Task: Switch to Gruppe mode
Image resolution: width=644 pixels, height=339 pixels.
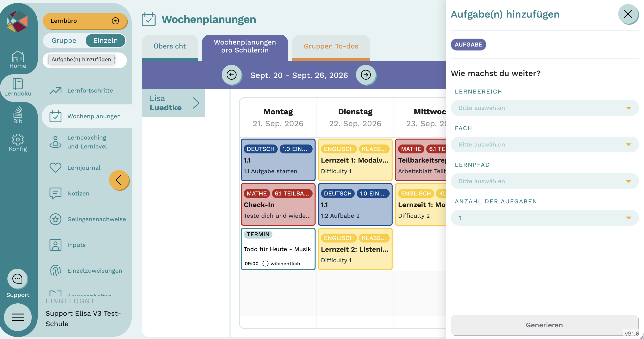Action: (x=64, y=41)
